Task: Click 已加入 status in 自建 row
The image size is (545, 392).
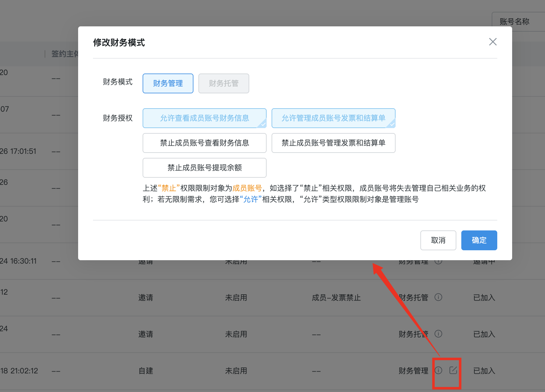Action: [x=484, y=371]
